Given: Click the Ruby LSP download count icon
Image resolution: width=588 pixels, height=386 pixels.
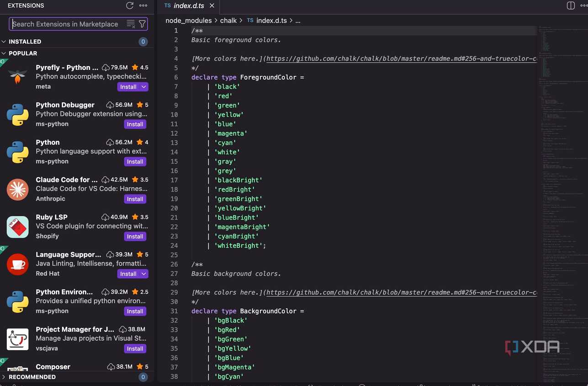Looking at the screenshot, I should coord(106,217).
